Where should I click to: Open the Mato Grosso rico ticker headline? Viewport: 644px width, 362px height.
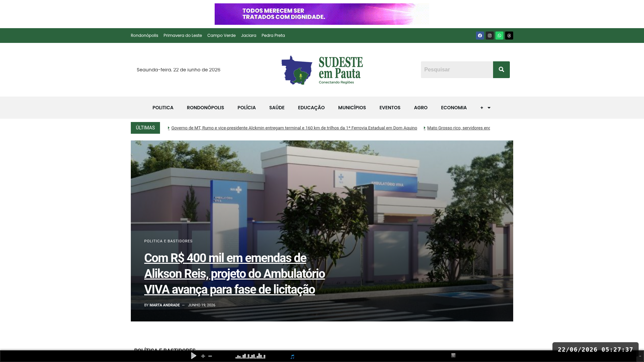coord(459,128)
